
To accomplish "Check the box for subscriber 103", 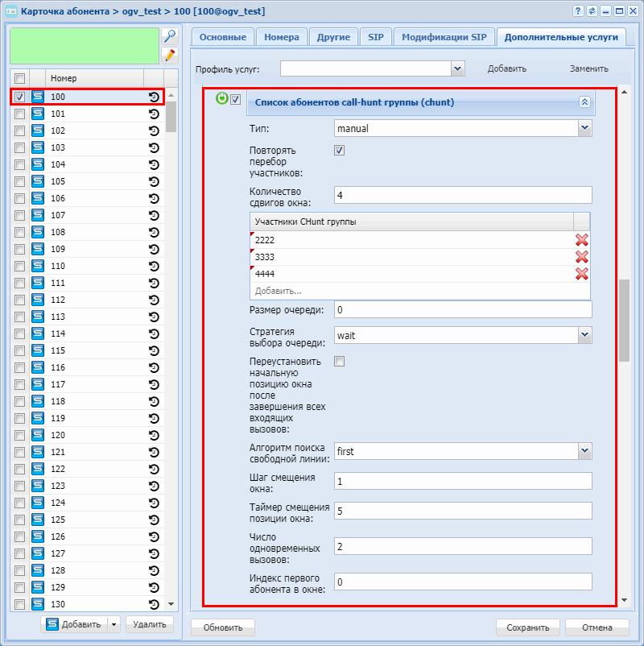I will point(20,147).
